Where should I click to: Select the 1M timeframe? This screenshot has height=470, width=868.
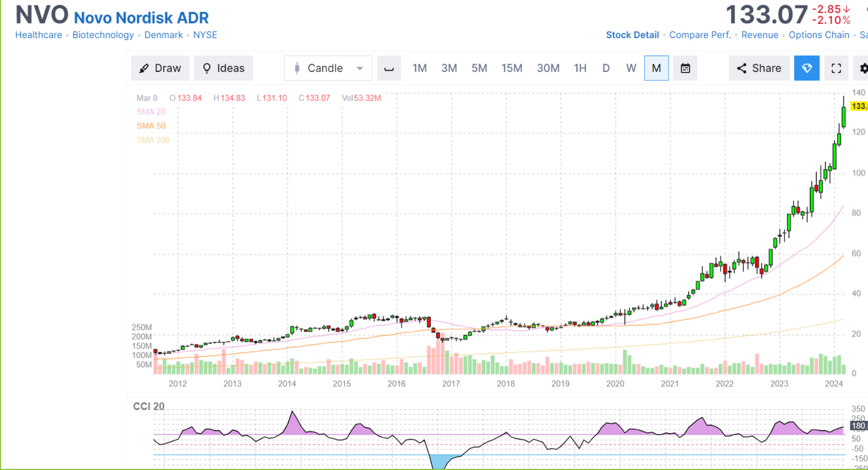point(420,68)
